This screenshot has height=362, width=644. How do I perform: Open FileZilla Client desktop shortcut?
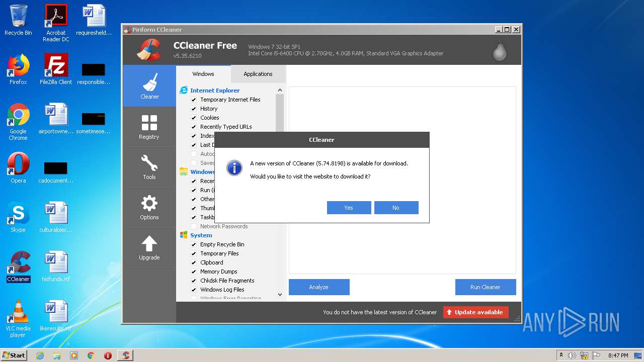pos(56,69)
